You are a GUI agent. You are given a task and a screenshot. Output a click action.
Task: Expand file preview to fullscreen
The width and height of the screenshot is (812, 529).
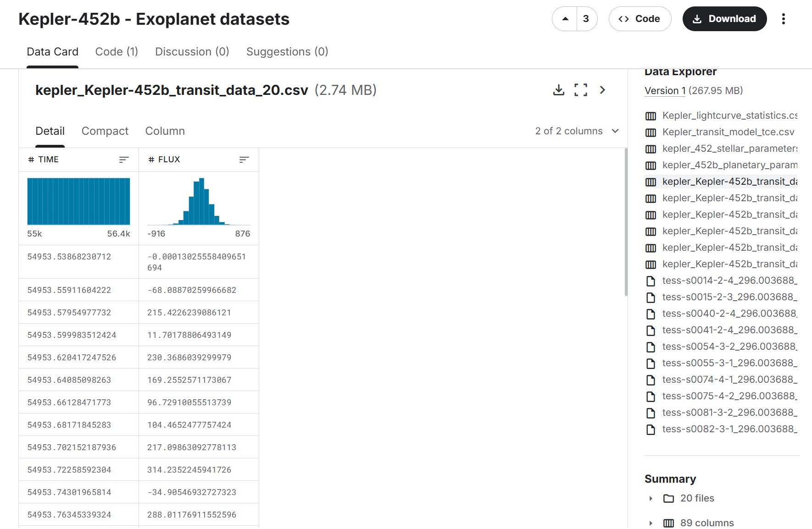pos(580,90)
